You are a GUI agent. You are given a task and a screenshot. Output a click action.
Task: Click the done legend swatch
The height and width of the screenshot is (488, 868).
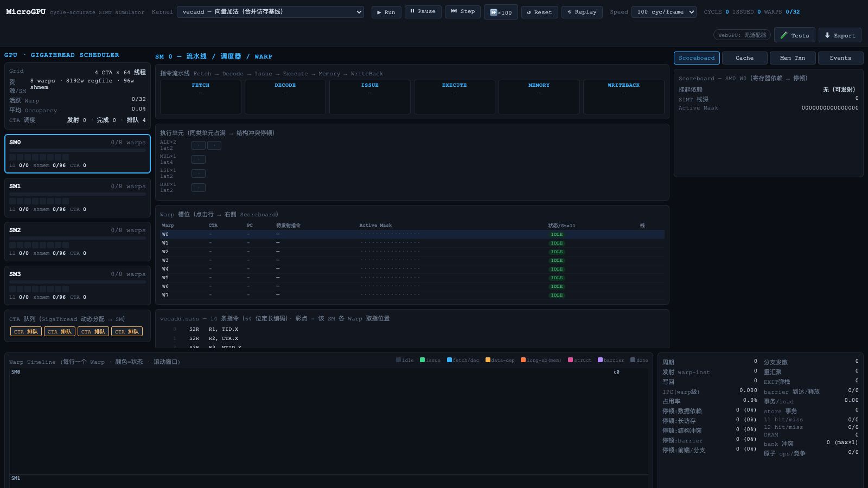tap(633, 360)
